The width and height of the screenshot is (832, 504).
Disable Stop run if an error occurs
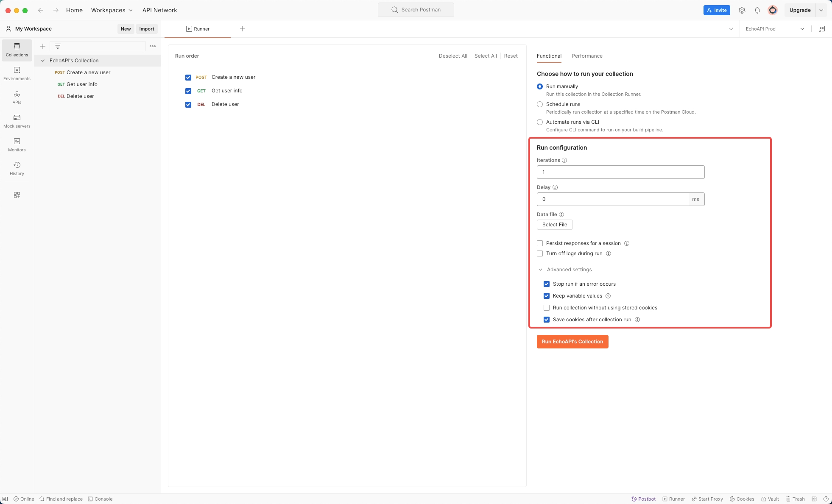[x=547, y=284]
